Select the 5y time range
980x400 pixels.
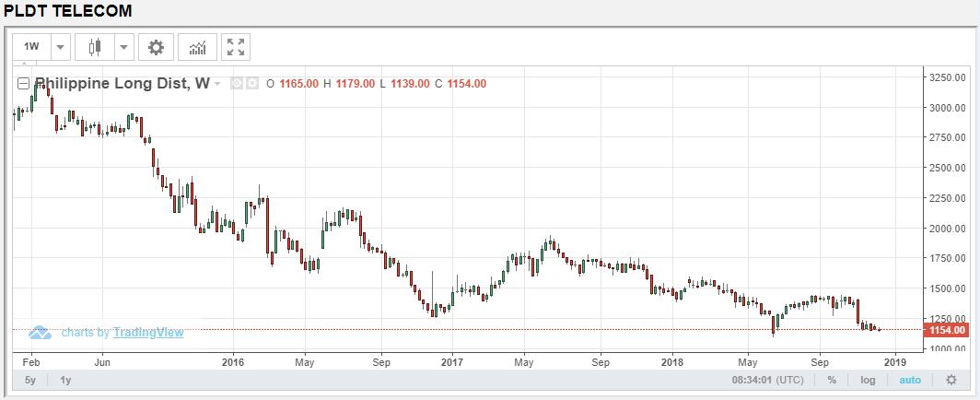pyautogui.click(x=30, y=380)
